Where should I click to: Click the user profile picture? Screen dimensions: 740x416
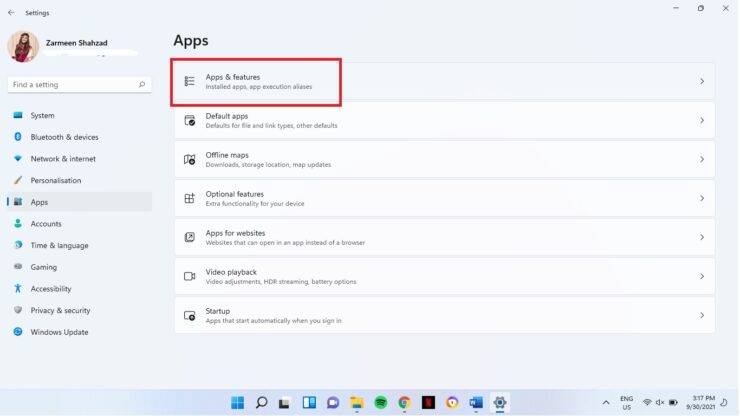(x=23, y=46)
